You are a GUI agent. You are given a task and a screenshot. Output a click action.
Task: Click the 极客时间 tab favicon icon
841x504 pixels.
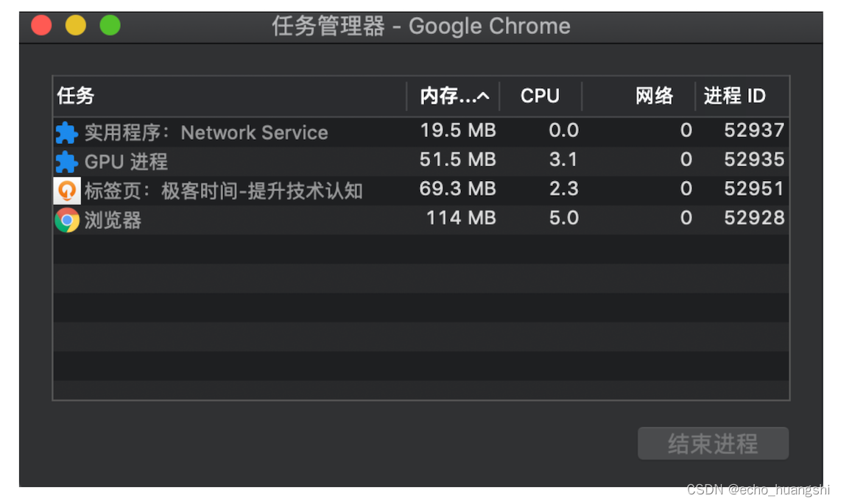point(67,191)
